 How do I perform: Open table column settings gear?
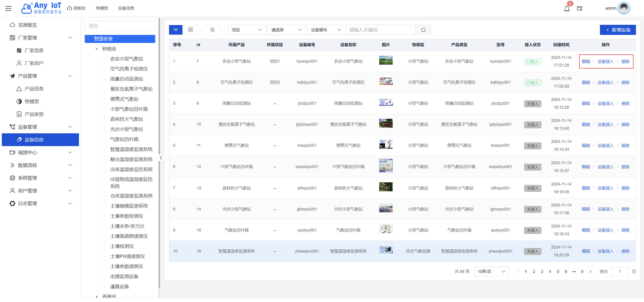click(x=212, y=30)
